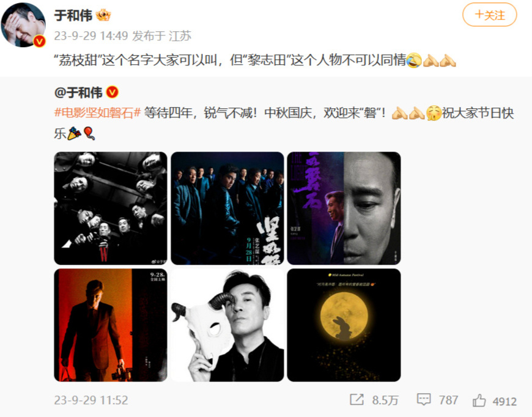The width and height of the screenshot is (532, 417).
Task: Click the orange verified V badge on avatar
Action: click(40, 41)
